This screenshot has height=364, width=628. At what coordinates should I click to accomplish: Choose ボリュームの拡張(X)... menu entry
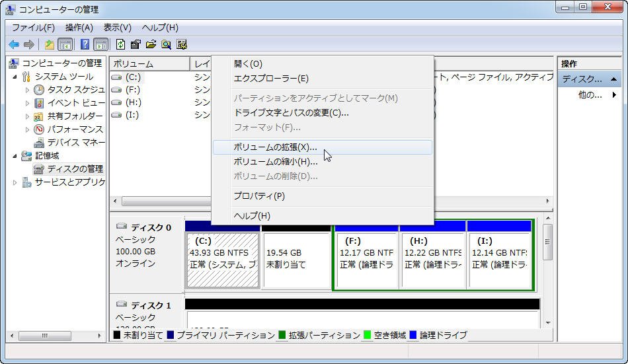pyautogui.click(x=323, y=147)
